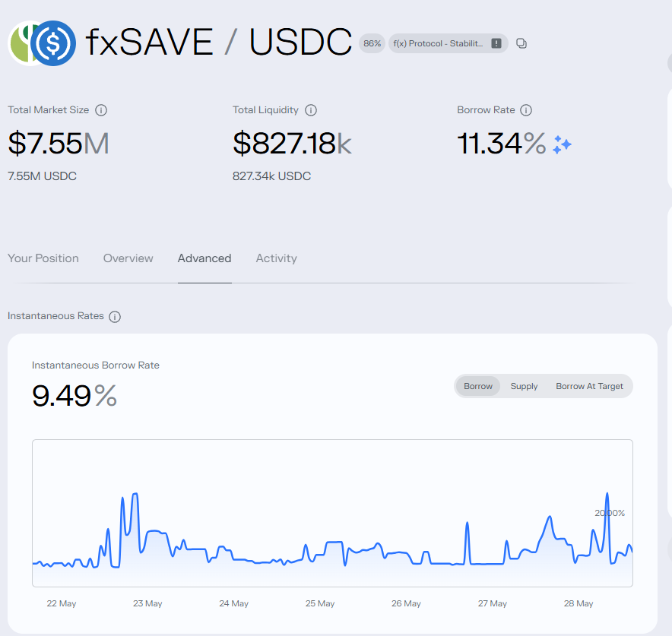Click the USDC token logo
The image size is (672, 636).
53,43
